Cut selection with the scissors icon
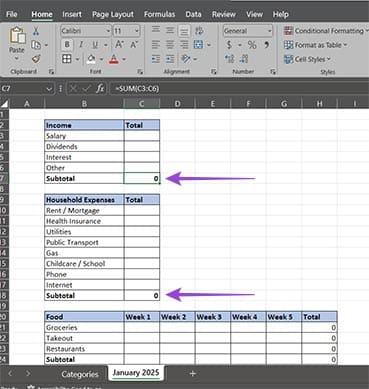Image resolution: width=369 pixels, height=389 pixels. tap(36, 31)
